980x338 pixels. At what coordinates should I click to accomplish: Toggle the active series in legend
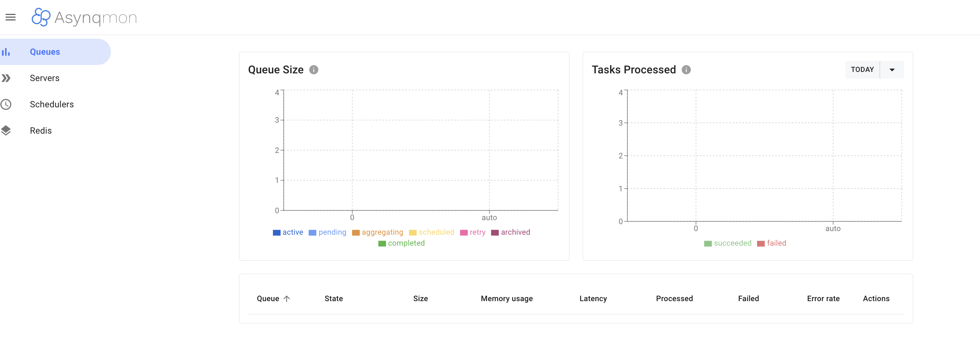click(x=288, y=232)
